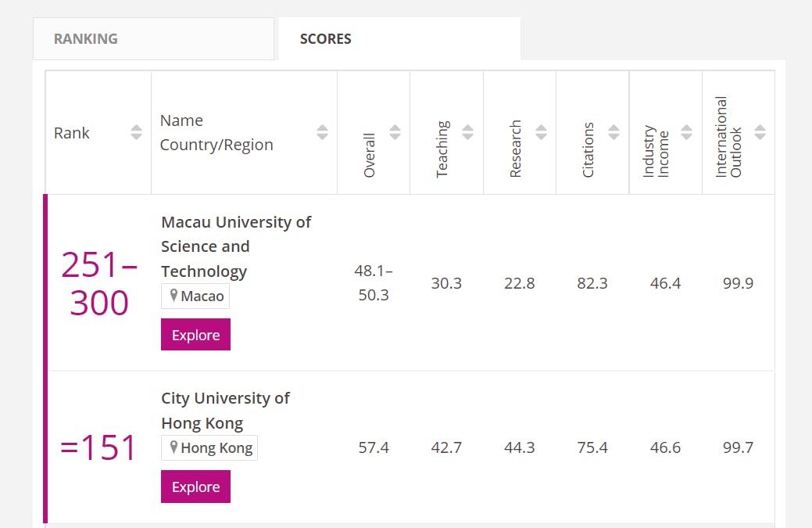Click the Macao location pin icon
The height and width of the screenshot is (528, 812).
click(x=173, y=296)
